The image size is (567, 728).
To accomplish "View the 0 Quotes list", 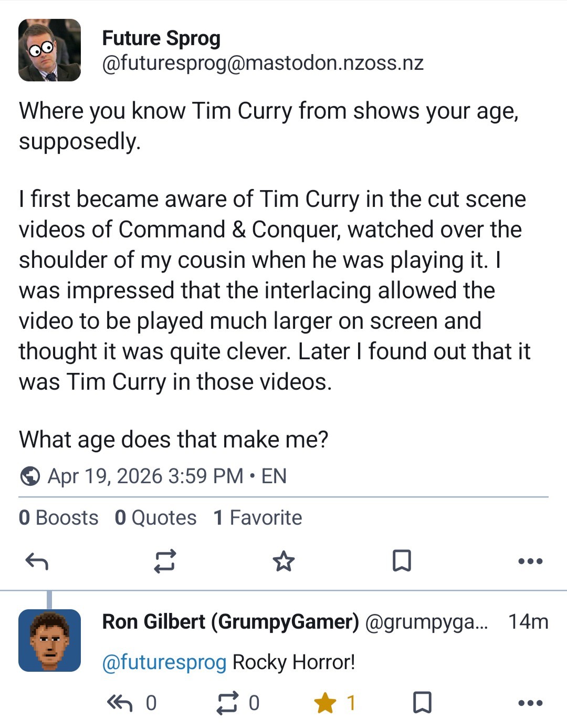I will coord(155,518).
